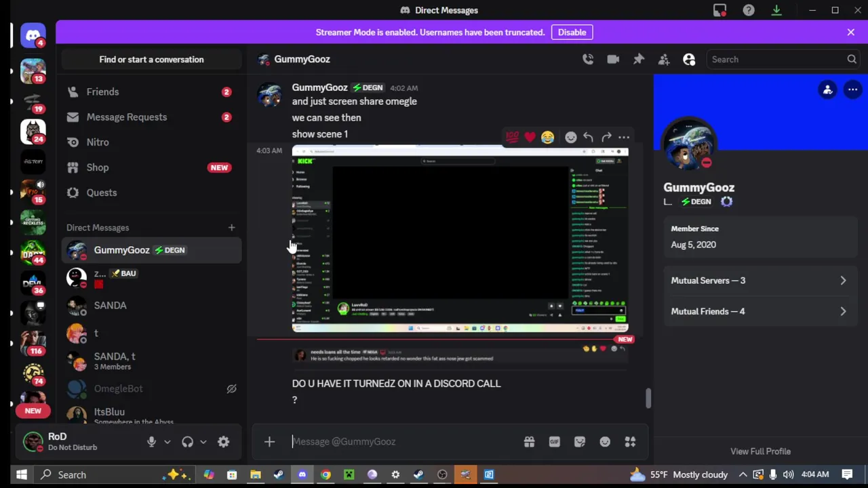868x488 pixels.
Task: Click the friend status icon in profile
Action: click(x=827, y=89)
